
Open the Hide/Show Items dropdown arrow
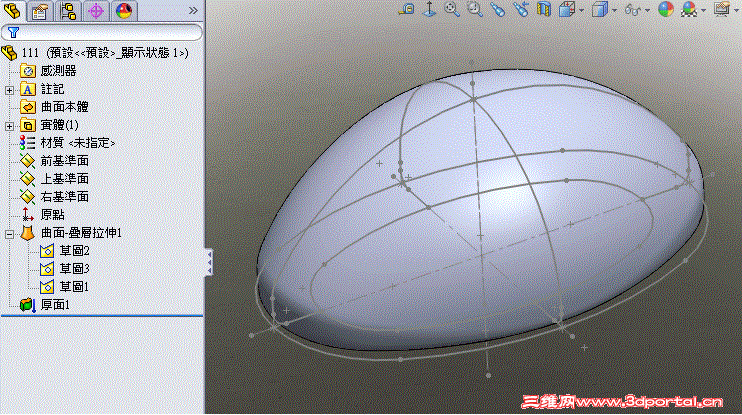click(647, 10)
